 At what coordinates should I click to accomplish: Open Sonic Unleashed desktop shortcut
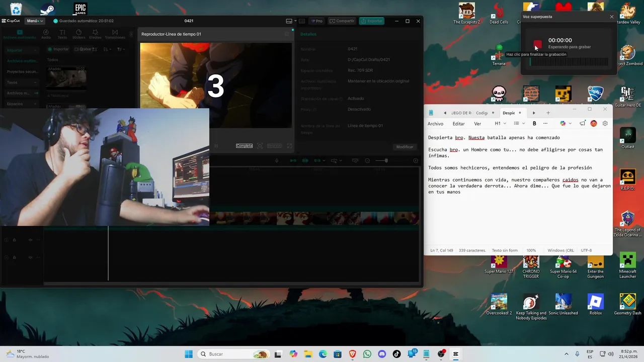click(x=563, y=305)
